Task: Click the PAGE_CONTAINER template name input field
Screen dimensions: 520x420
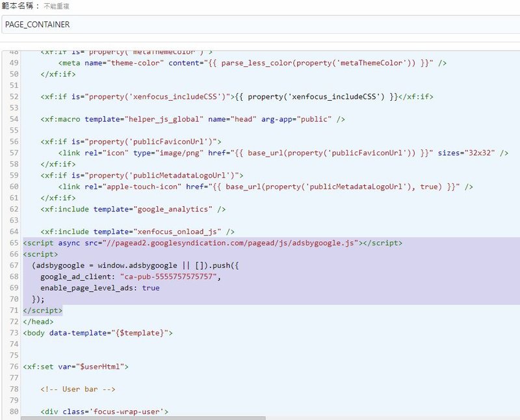Action: click(261, 25)
